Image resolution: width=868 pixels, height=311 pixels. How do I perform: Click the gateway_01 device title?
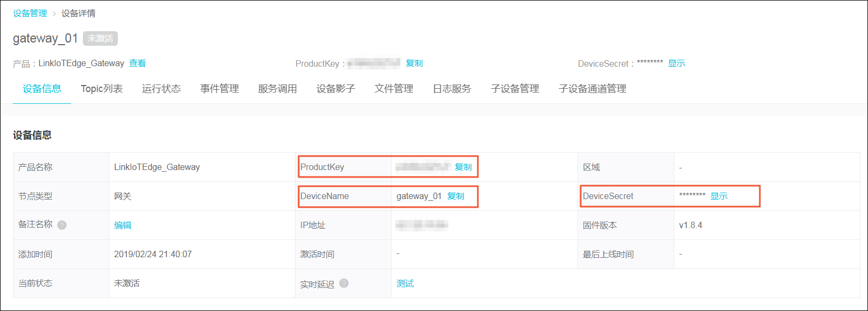click(x=45, y=38)
